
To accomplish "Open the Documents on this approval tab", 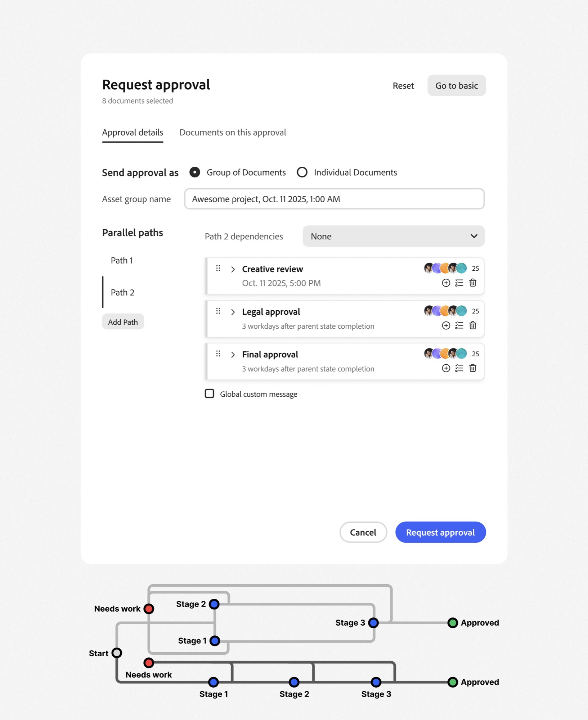I will click(x=233, y=132).
